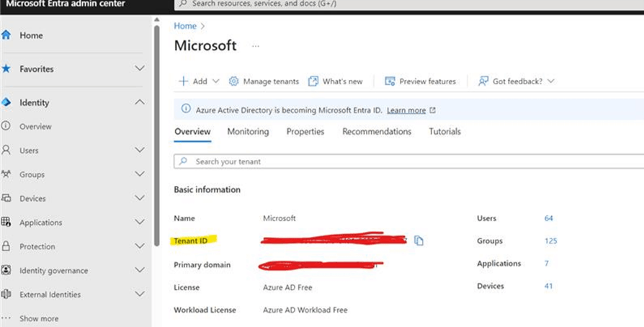Click the Protection lock icon
The height and width of the screenshot is (327, 644).
tap(6, 246)
